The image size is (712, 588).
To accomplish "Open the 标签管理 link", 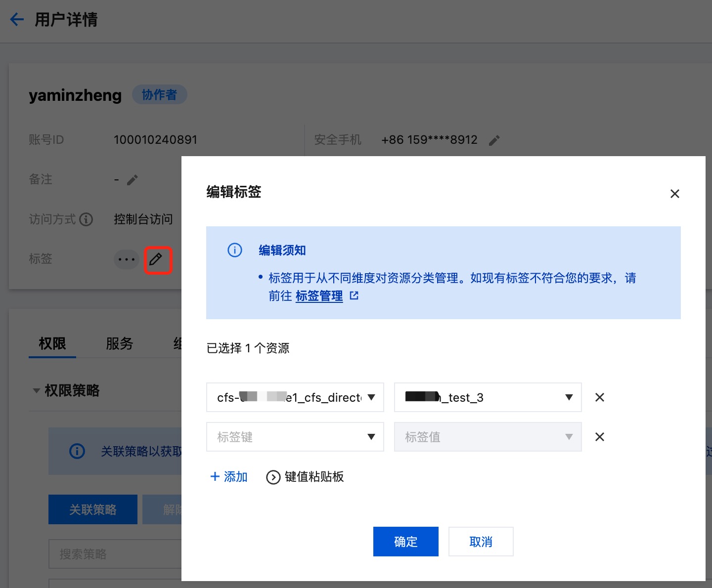I will click(x=319, y=296).
